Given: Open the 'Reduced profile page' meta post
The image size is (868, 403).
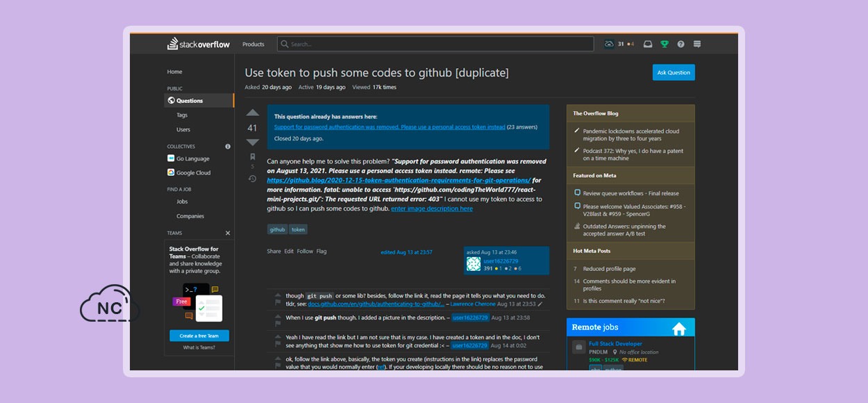Looking at the screenshot, I should pos(609,269).
